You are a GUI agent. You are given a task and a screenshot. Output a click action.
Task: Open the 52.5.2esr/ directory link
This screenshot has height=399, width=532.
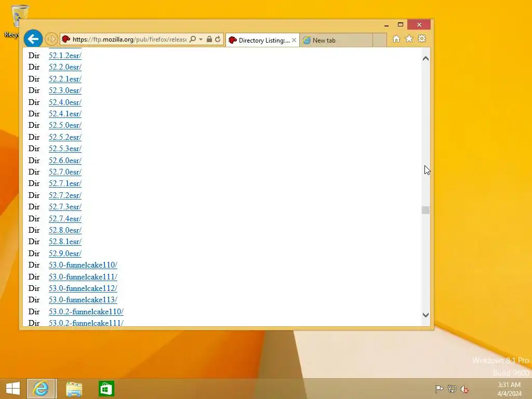point(65,137)
